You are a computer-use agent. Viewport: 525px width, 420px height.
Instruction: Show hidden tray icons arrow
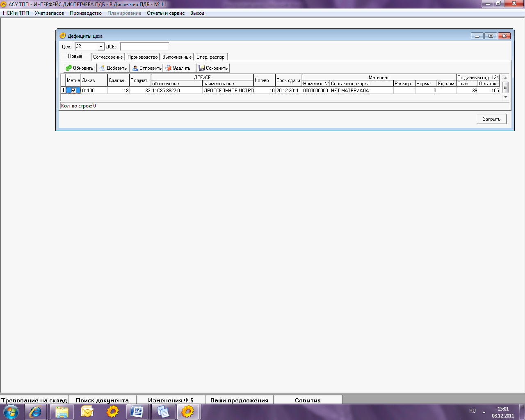click(484, 411)
